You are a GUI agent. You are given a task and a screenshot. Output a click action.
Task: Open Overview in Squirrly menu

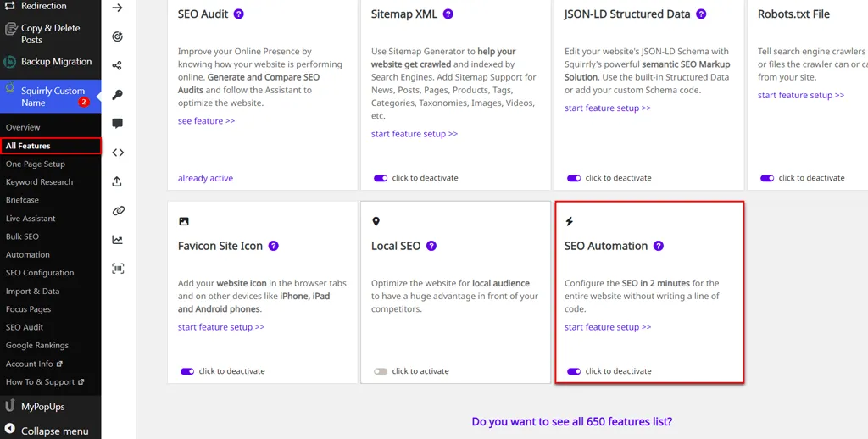pos(23,127)
